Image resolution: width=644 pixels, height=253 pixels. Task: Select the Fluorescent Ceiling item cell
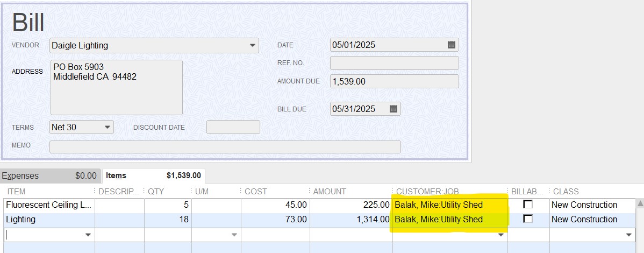pyautogui.click(x=49, y=205)
